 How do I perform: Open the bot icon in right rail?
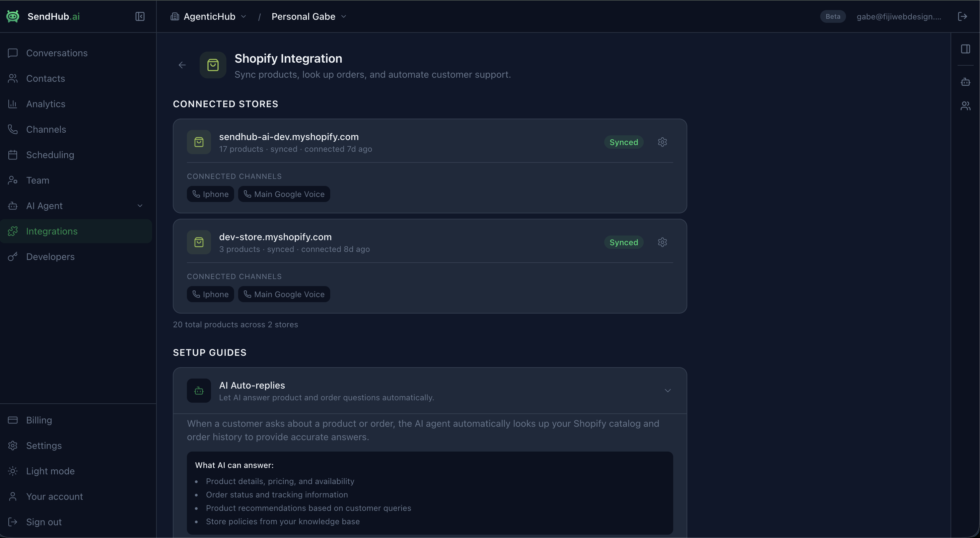click(x=966, y=82)
